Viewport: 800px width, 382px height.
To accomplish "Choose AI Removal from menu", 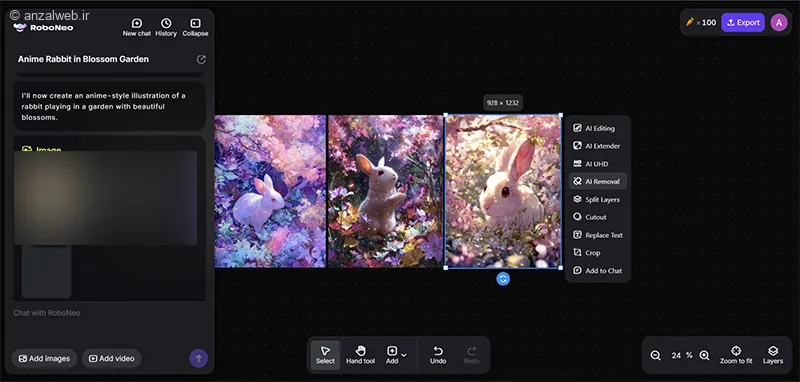I will 597,182.
